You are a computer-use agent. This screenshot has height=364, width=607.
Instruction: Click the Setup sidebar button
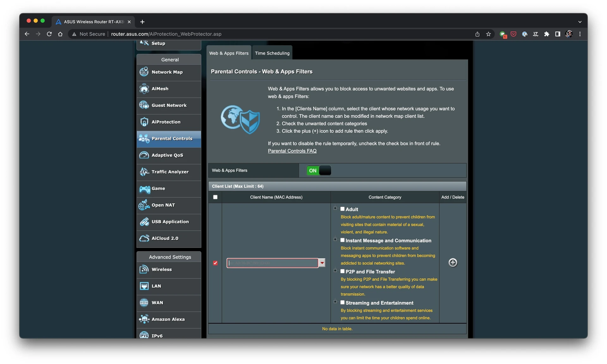click(x=169, y=45)
